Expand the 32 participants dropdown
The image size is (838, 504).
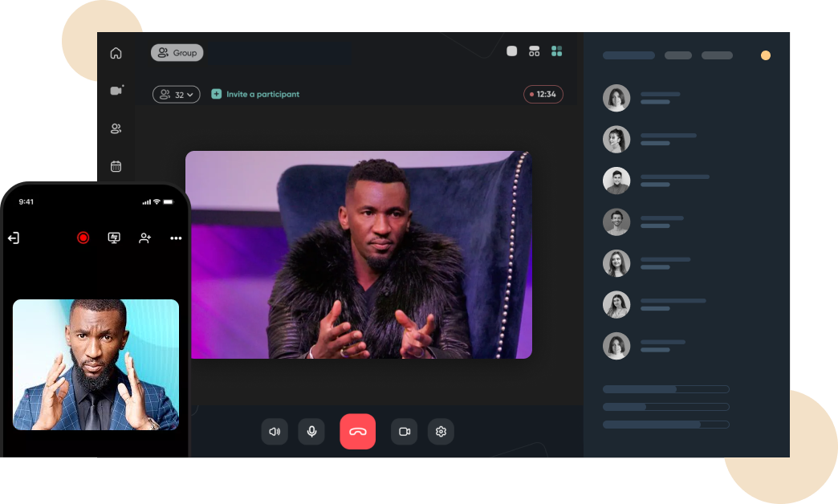click(x=176, y=95)
